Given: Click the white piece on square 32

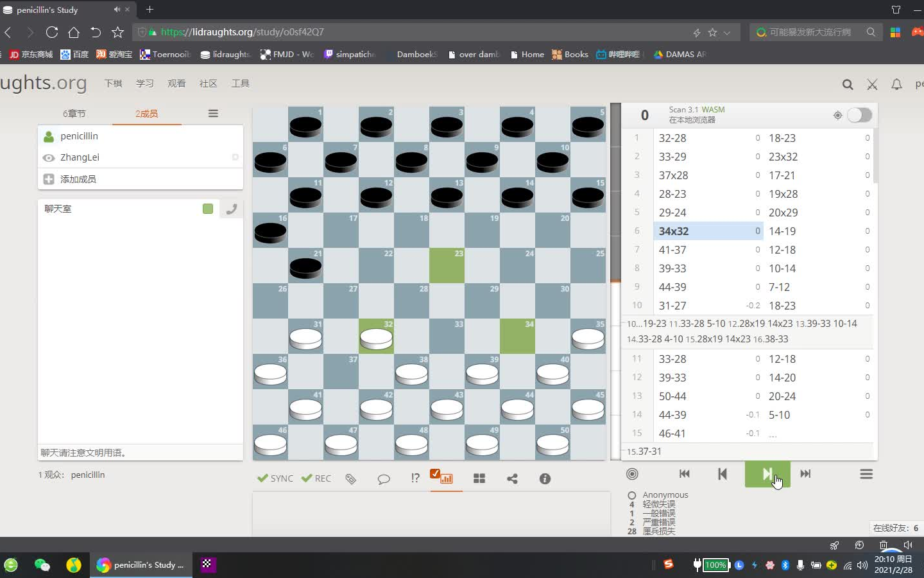Looking at the screenshot, I should [376, 338].
